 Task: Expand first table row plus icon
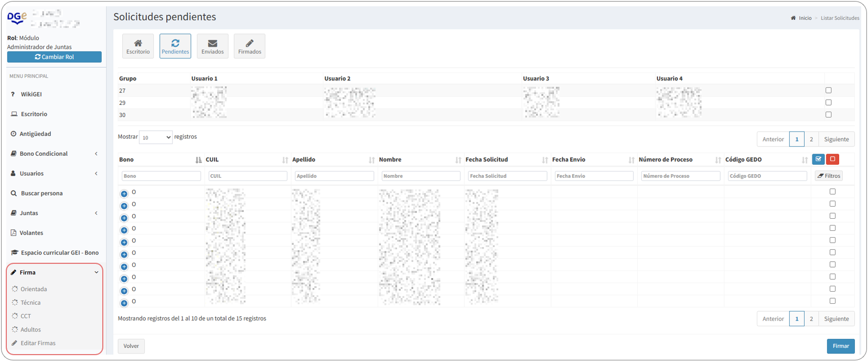[124, 194]
